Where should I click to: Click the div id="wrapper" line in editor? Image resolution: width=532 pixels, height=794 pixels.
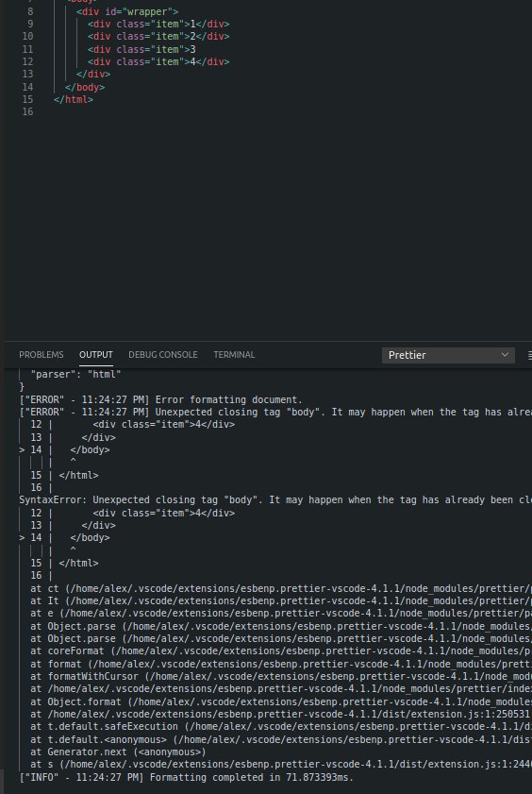pos(127,11)
